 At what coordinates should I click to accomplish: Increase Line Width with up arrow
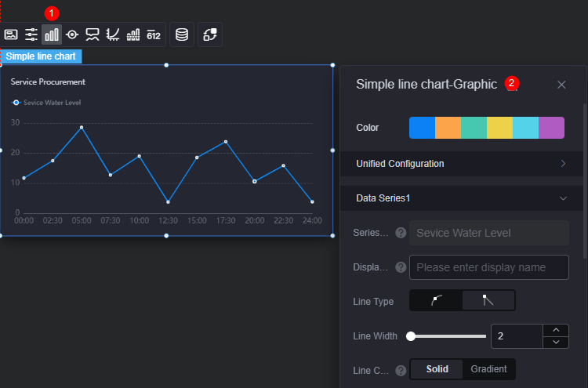556,330
